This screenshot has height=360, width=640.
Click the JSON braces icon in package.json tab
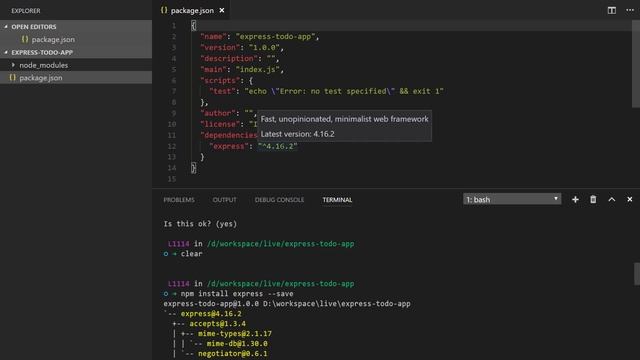pos(164,10)
